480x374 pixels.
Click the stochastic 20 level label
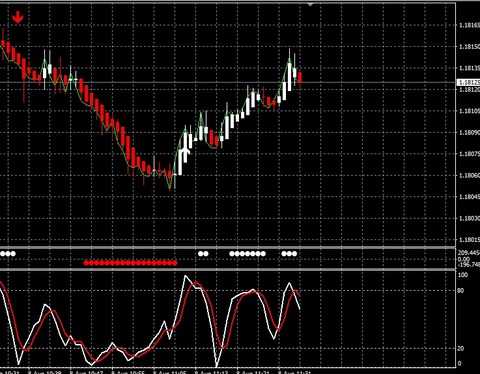point(461,348)
